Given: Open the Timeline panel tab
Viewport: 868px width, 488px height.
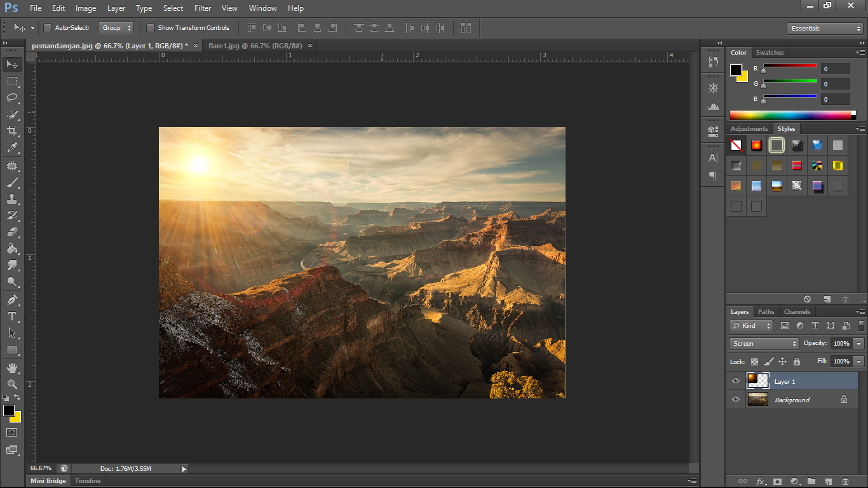Looking at the screenshot, I should click(88, 481).
